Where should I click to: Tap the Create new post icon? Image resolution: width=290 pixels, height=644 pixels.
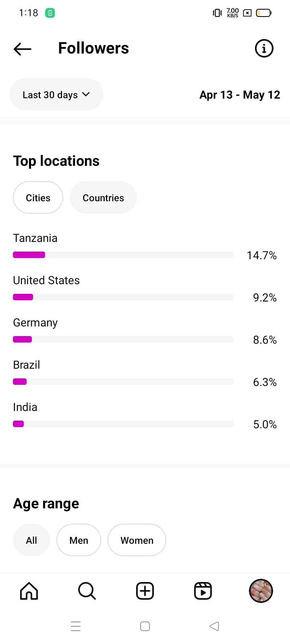coord(145,591)
